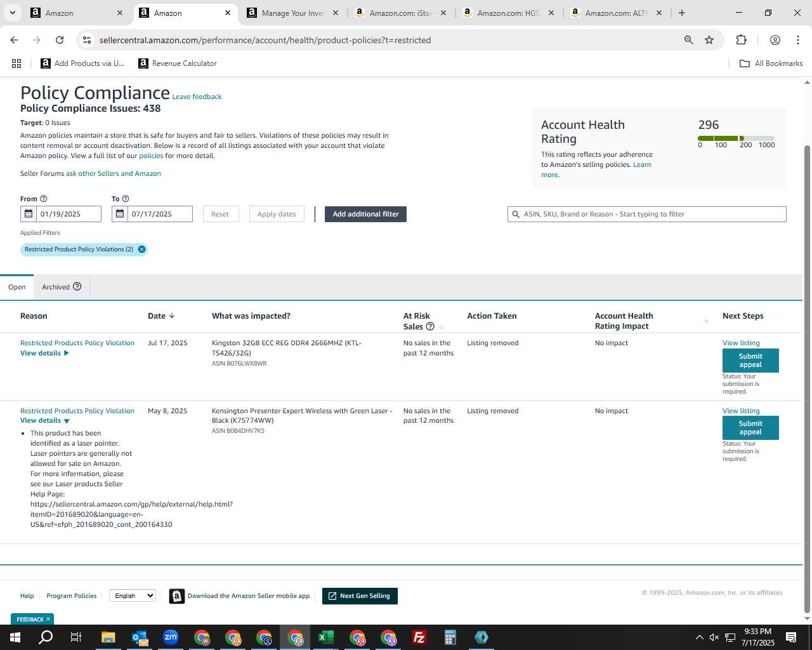
Task: Open Windows Start menu
Action: 15,637
